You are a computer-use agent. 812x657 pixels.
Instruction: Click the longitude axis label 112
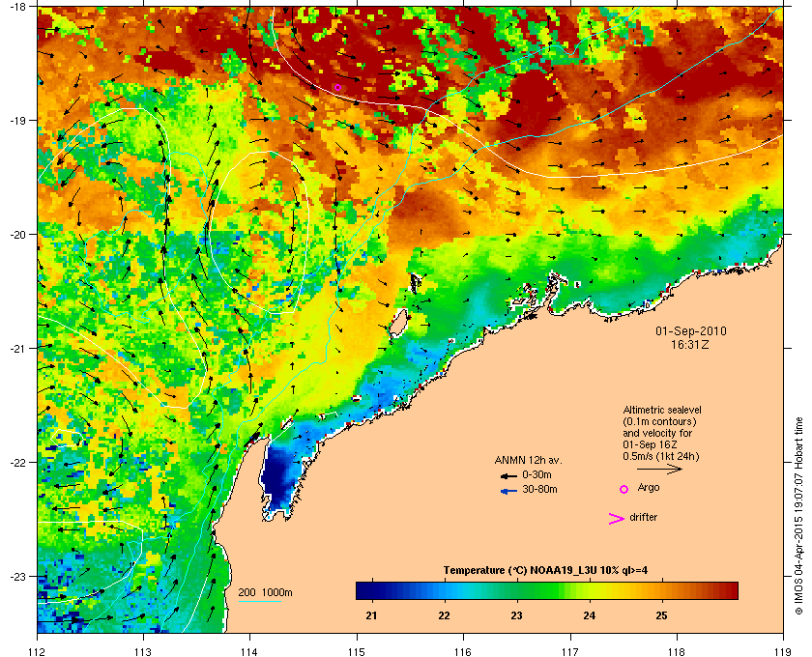pos(37,652)
